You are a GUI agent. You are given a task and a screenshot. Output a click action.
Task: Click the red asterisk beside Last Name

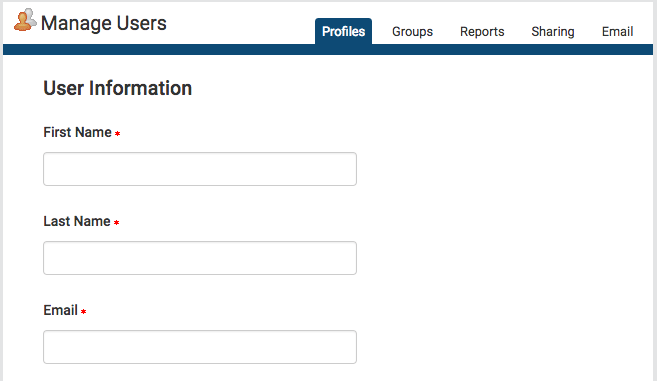[116, 223]
